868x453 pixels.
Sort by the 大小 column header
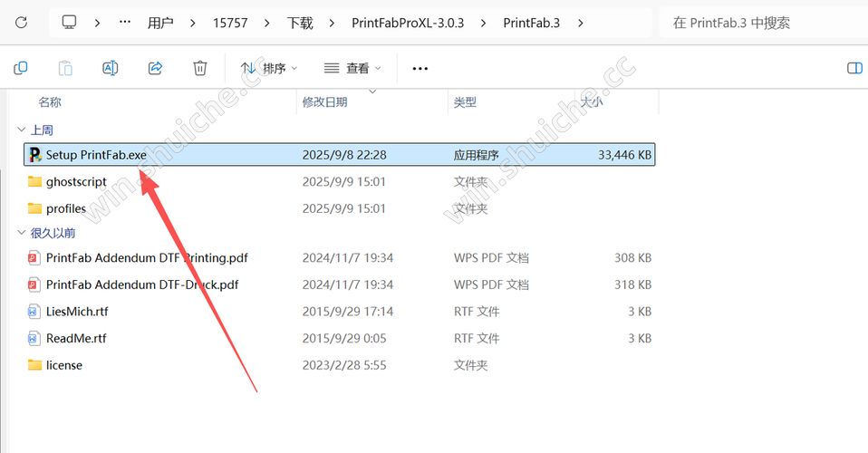[592, 101]
